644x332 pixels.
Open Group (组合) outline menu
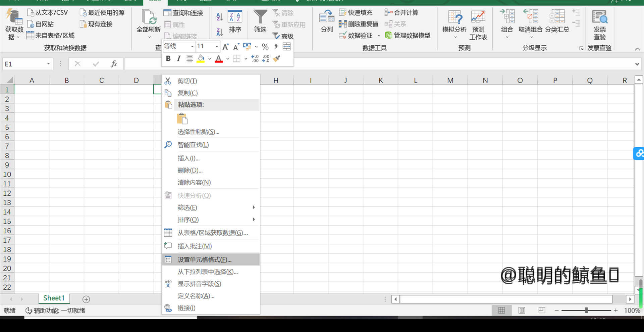pyautogui.click(x=507, y=23)
